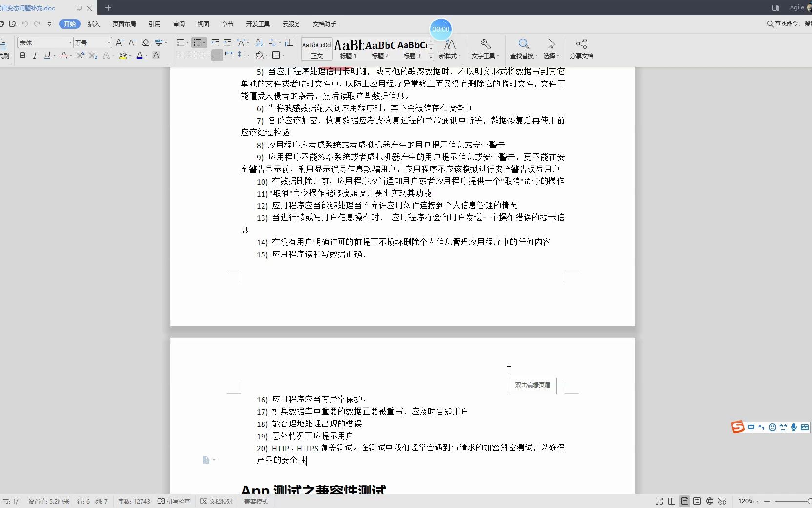Open the 页面布局 (Page Layout) tab
The image size is (812, 508).
point(124,24)
